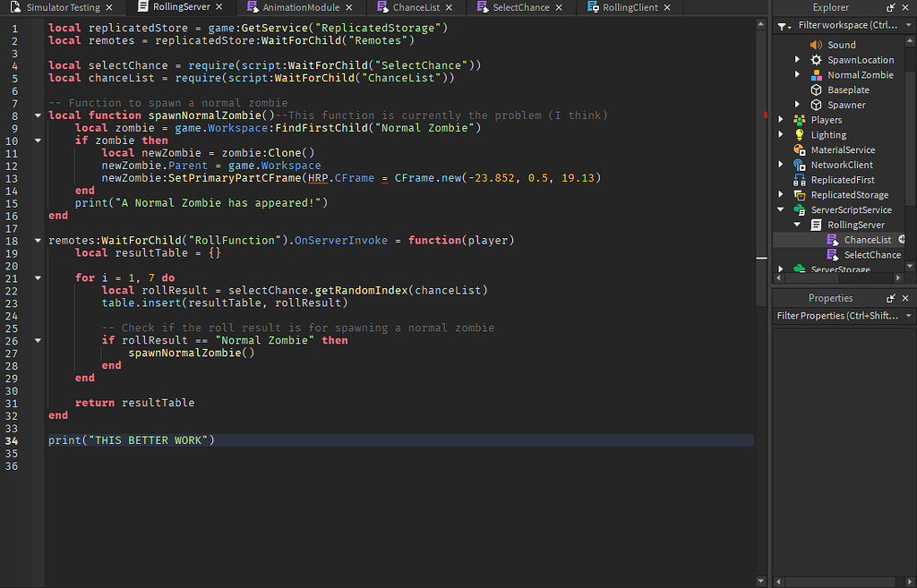Click the SpawnLocation icon in Explorer

[818, 60]
